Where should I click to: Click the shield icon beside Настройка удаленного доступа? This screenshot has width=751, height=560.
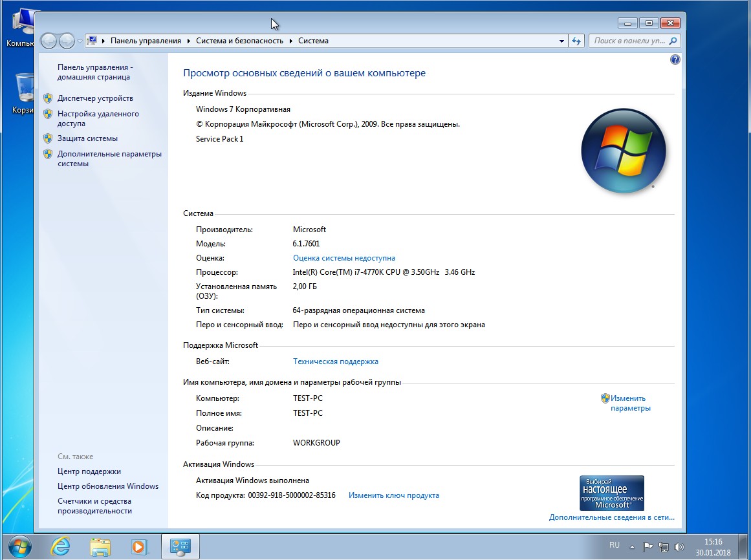pos(48,114)
